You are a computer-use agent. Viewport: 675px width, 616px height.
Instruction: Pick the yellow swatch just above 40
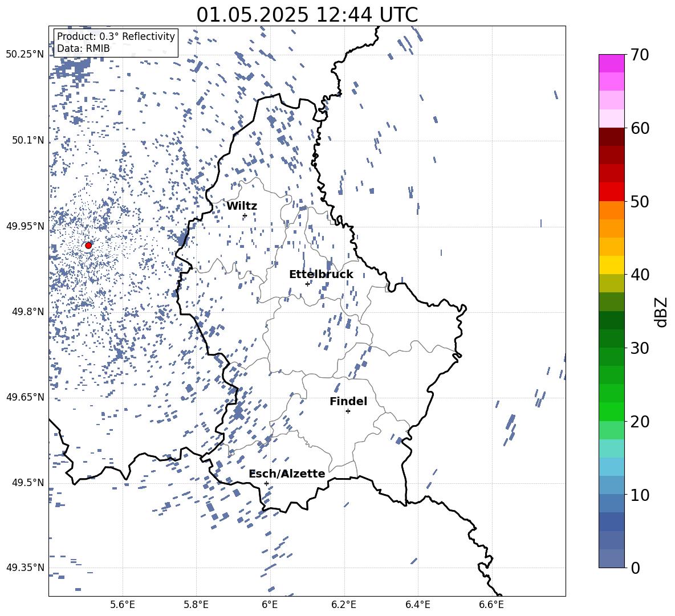(612, 265)
